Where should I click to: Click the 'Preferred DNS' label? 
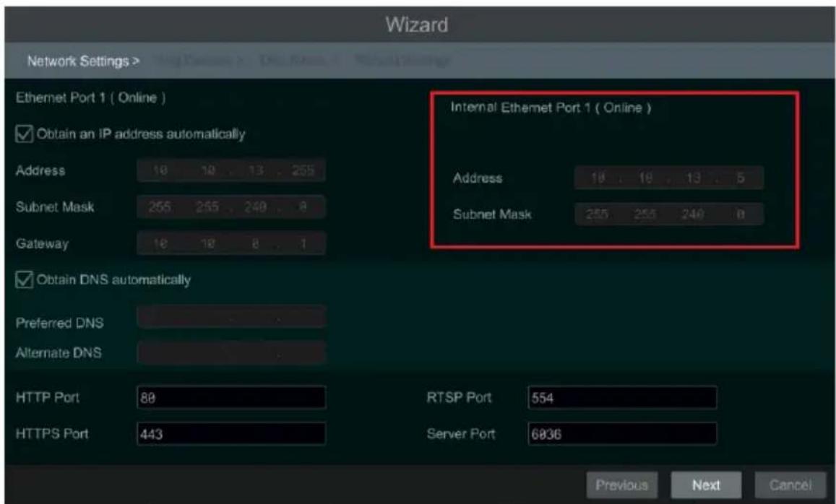(59, 323)
